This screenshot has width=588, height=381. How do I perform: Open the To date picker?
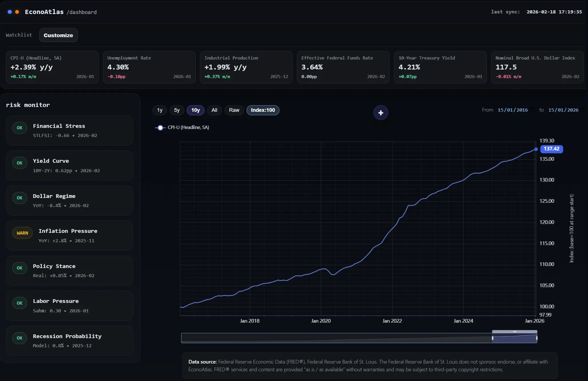coord(563,110)
